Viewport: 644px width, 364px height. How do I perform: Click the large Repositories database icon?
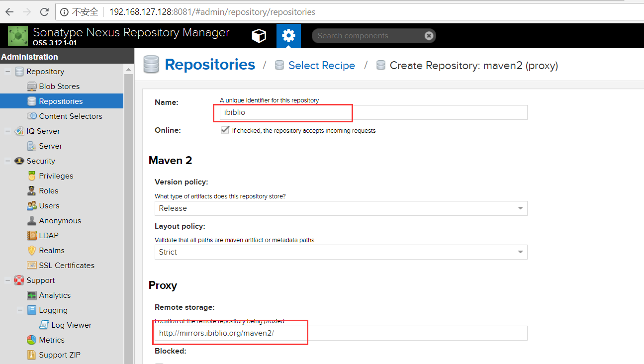pos(151,65)
